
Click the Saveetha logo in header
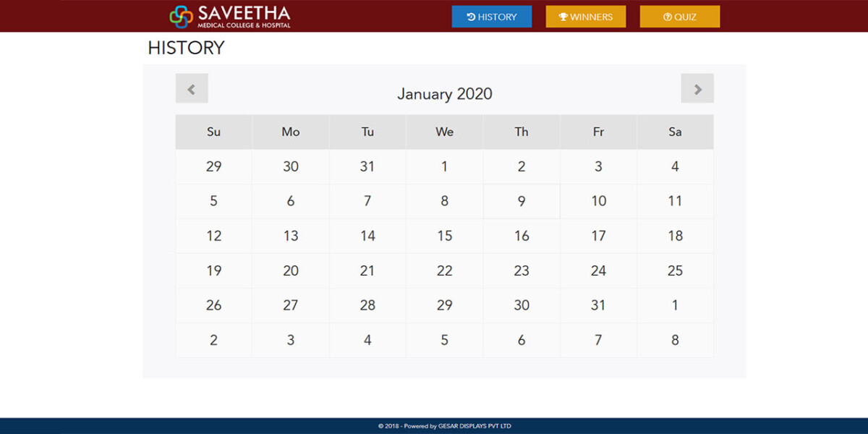[230, 16]
